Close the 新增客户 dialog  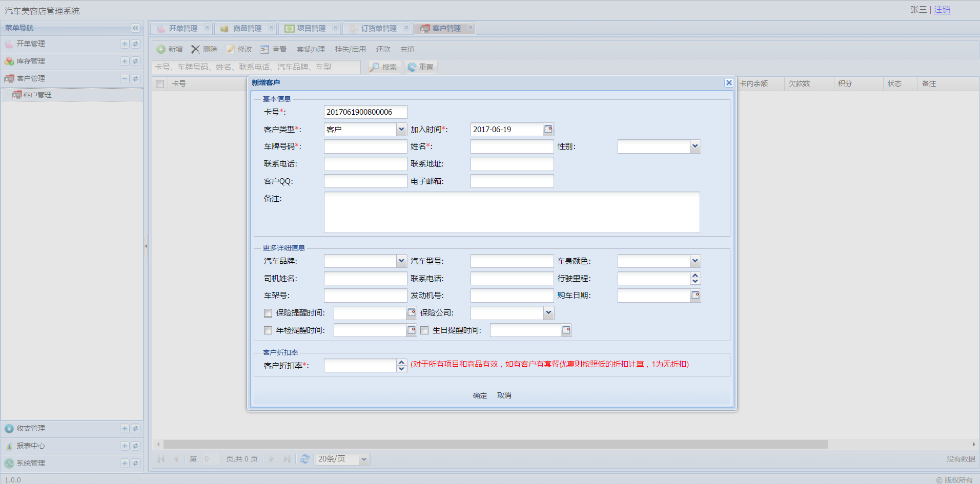[x=729, y=82]
